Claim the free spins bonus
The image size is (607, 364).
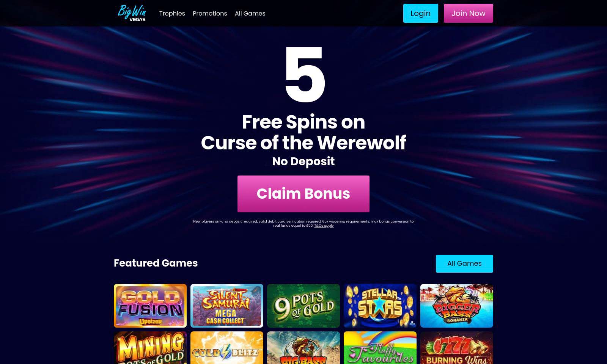[x=303, y=194]
